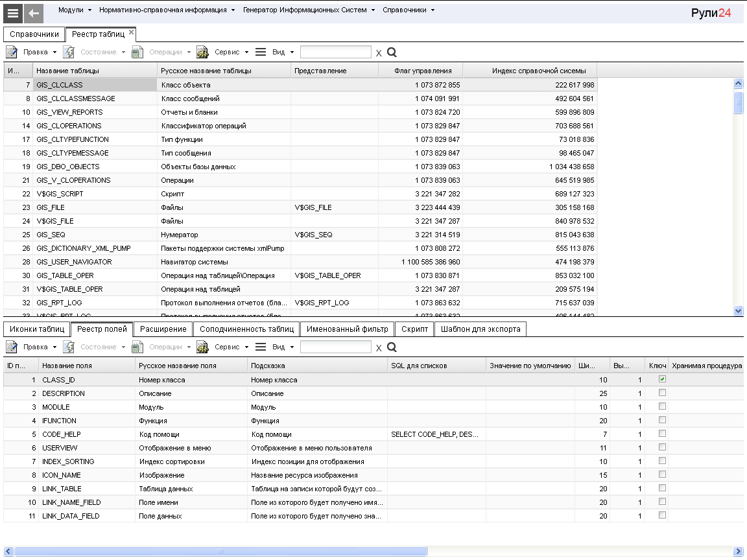Clear upper search with the X icon
747x560 pixels.
coord(379,53)
